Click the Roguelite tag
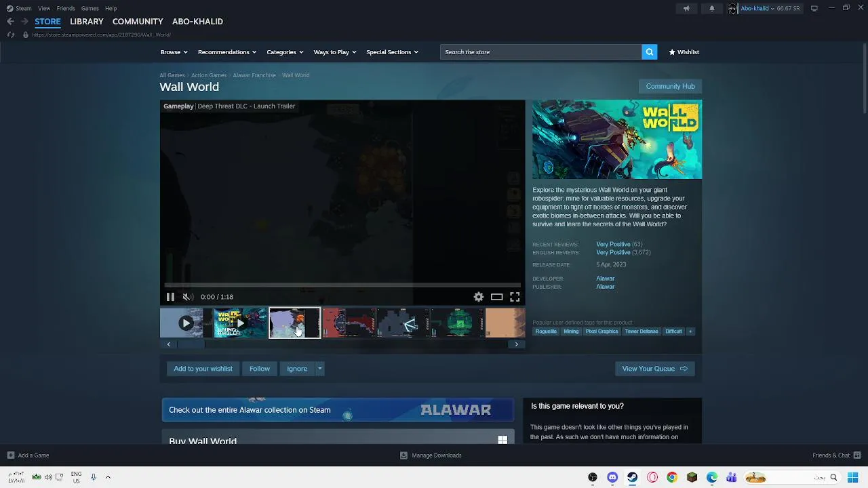This screenshot has width=868, height=488. coord(546,331)
